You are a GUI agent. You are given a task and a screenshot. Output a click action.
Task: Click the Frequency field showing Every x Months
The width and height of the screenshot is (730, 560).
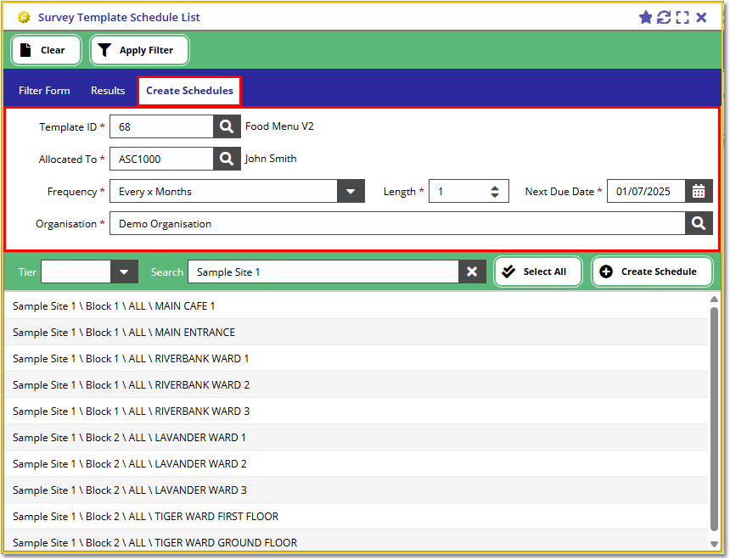(223, 191)
